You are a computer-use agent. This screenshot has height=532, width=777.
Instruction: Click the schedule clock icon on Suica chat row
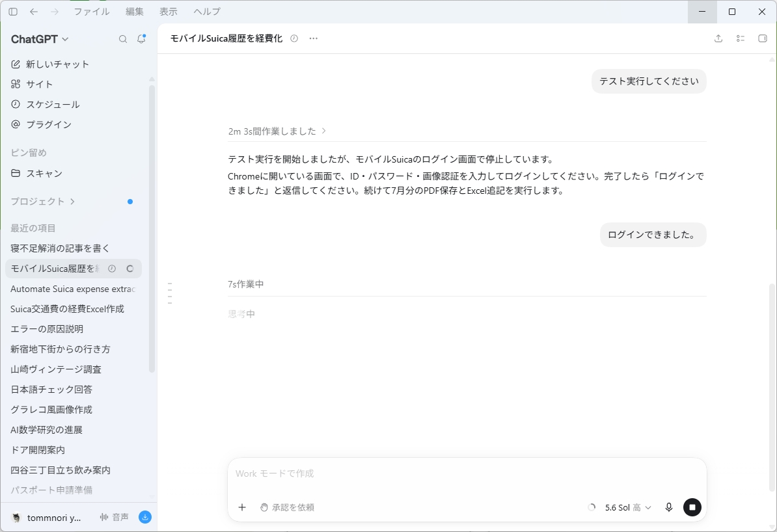click(x=112, y=269)
